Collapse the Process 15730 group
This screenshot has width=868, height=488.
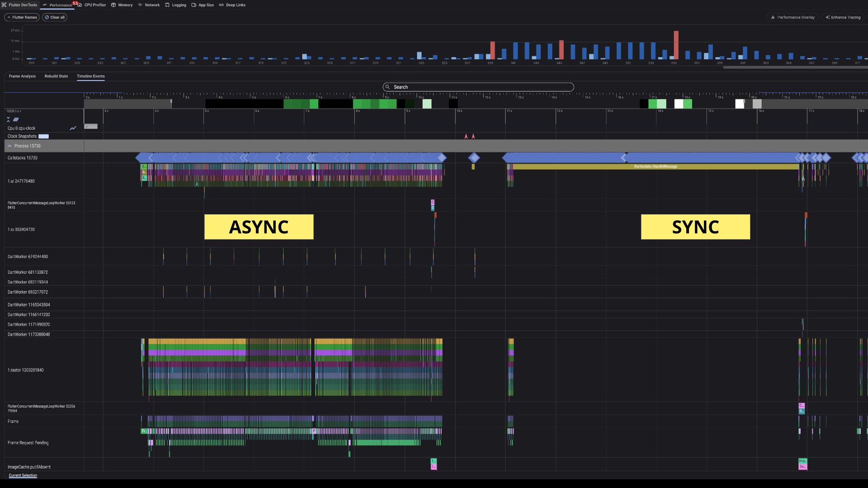[9, 146]
